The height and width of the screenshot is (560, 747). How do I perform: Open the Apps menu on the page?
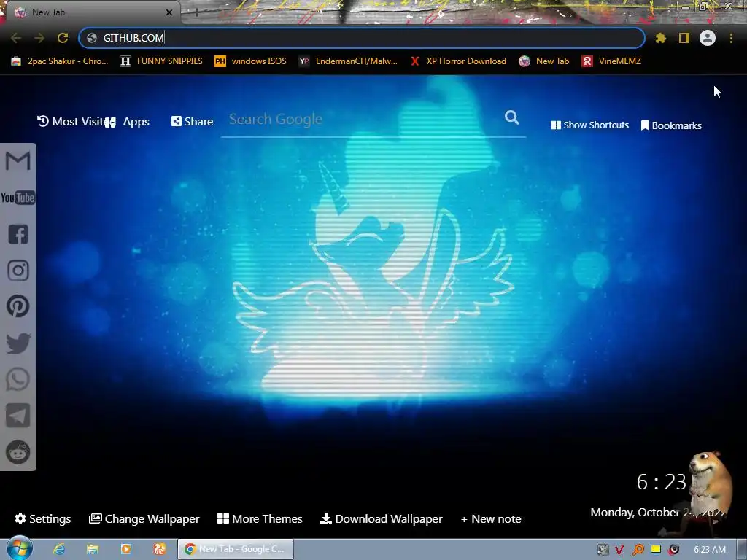[x=127, y=122]
